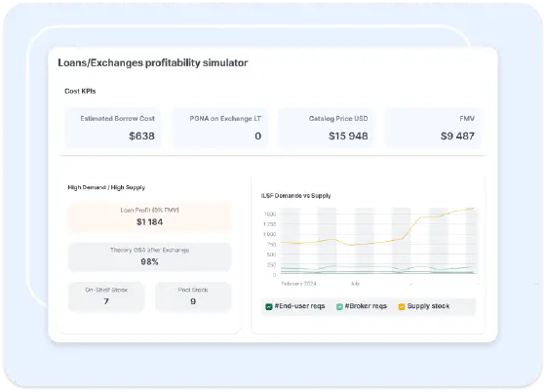
Task: Select the Pool Stock card
Action: (193, 297)
